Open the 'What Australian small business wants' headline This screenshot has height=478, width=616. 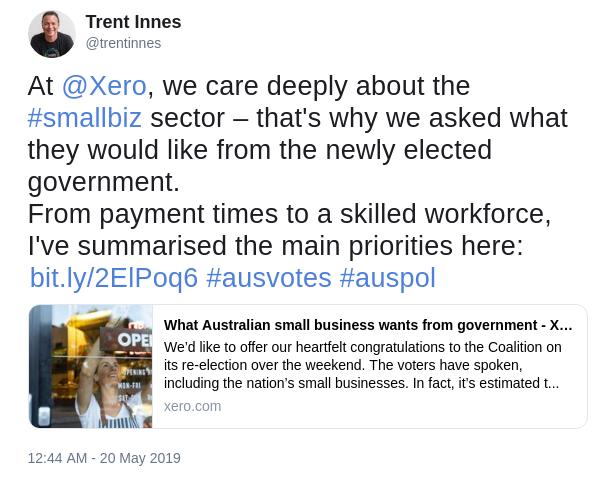368,325
